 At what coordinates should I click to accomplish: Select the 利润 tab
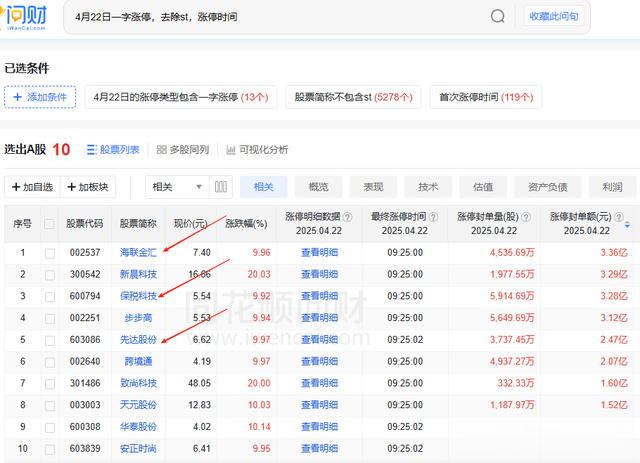[612, 187]
